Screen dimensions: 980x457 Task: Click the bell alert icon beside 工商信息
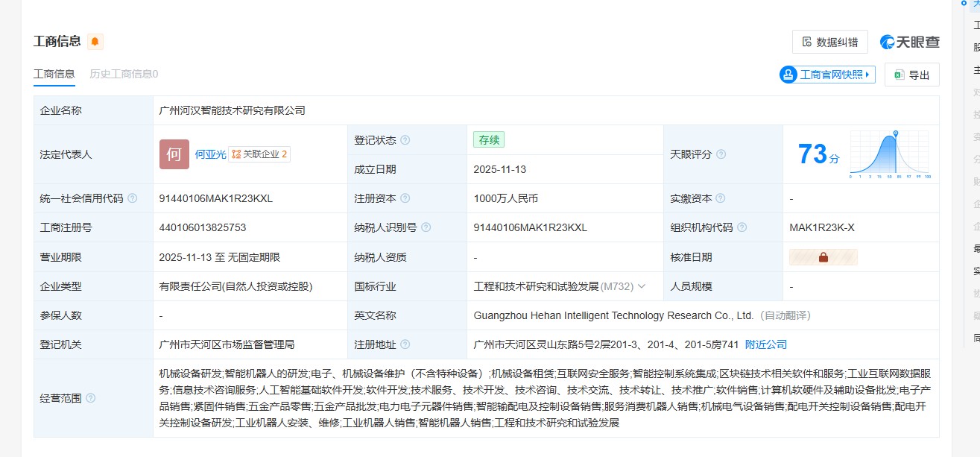tap(95, 42)
